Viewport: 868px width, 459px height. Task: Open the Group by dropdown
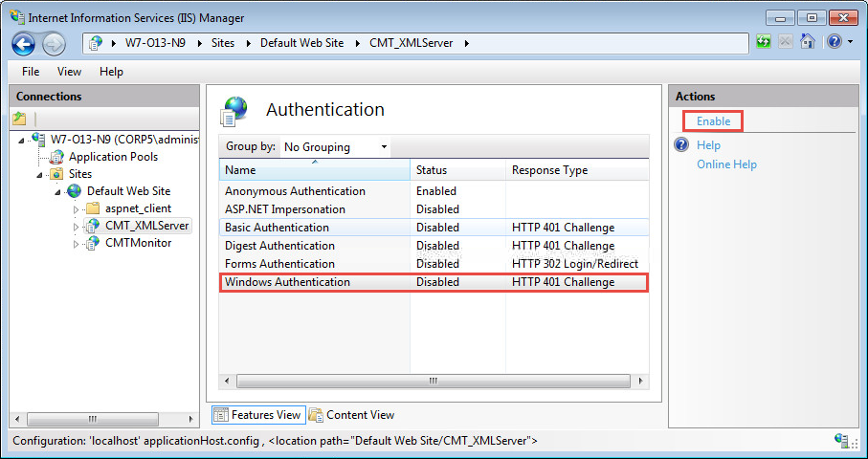tap(335, 147)
